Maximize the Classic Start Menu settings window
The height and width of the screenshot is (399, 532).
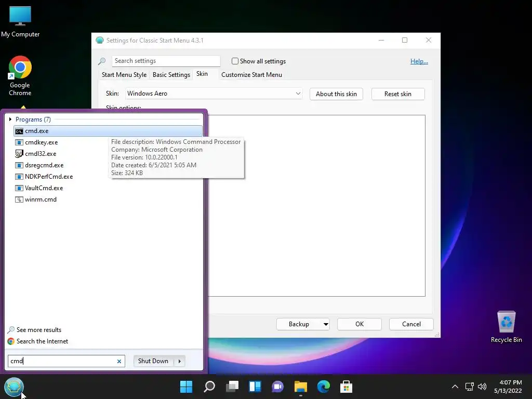tap(405, 41)
